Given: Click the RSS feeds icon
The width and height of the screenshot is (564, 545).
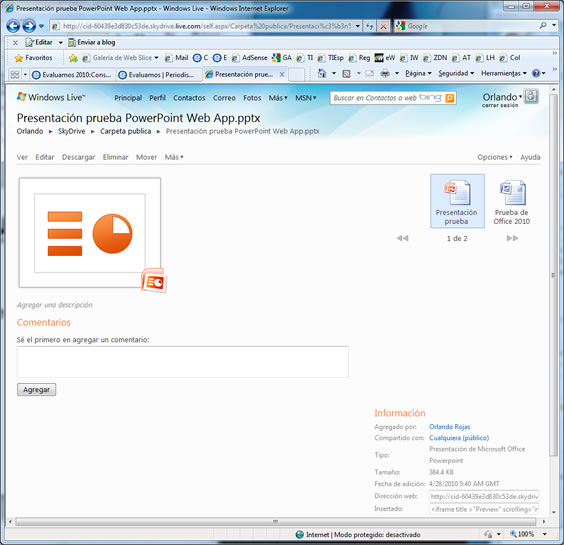Looking at the screenshot, I should click(346, 74).
